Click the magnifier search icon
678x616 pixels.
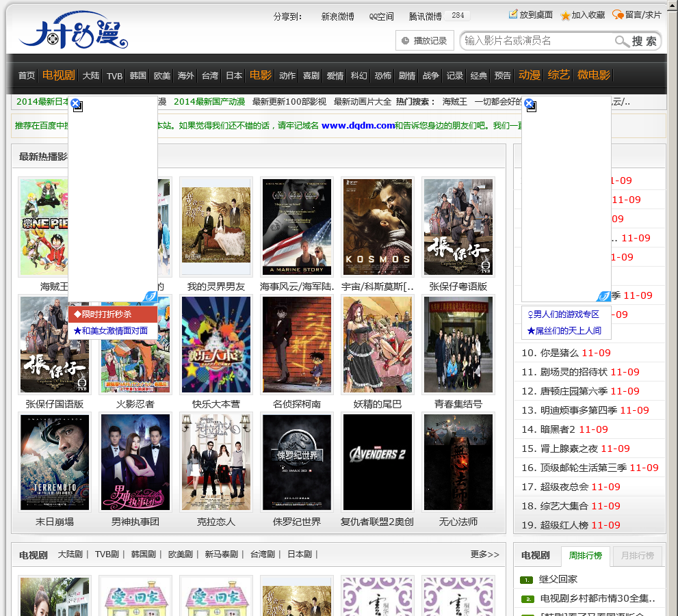tap(622, 41)
